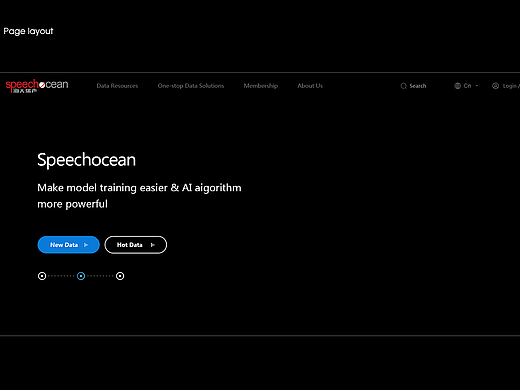Click the globe language icon
This screenshot has height=390, width=520.
coord(457,86)
